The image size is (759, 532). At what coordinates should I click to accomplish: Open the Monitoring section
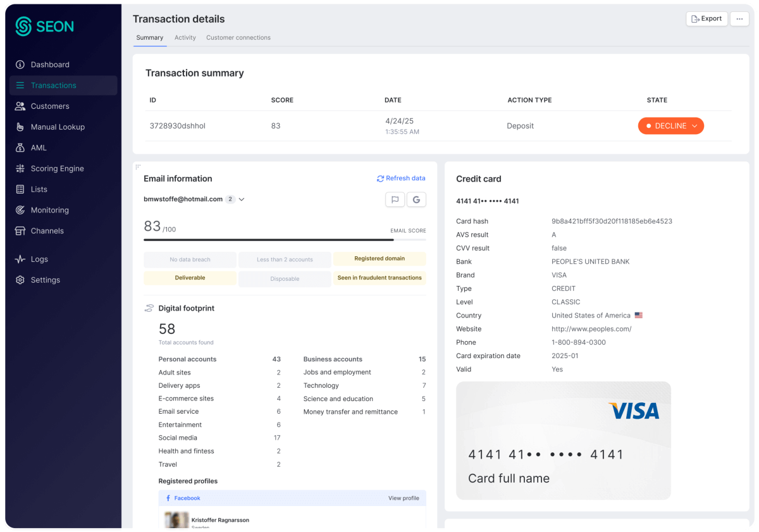[49, 210]
